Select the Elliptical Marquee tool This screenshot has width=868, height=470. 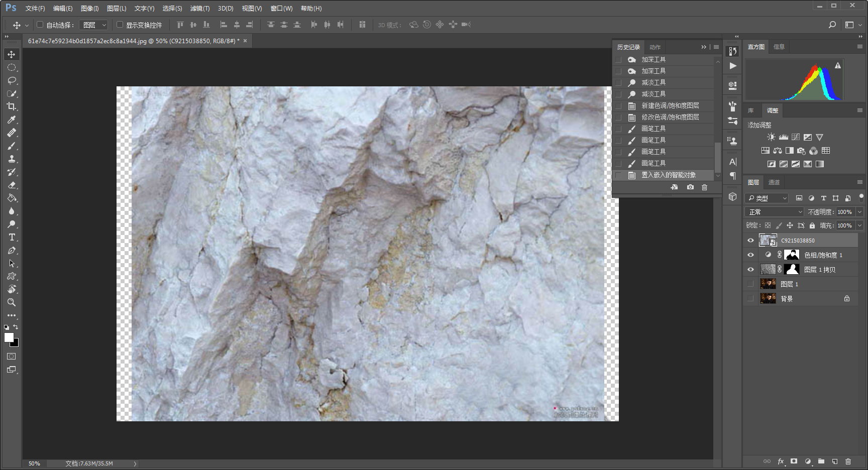12,67
